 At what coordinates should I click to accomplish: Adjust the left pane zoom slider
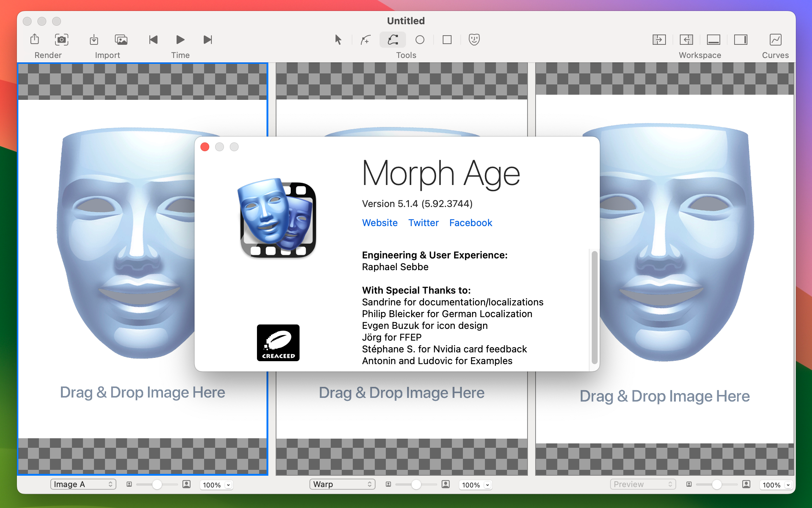click(157, 485)
